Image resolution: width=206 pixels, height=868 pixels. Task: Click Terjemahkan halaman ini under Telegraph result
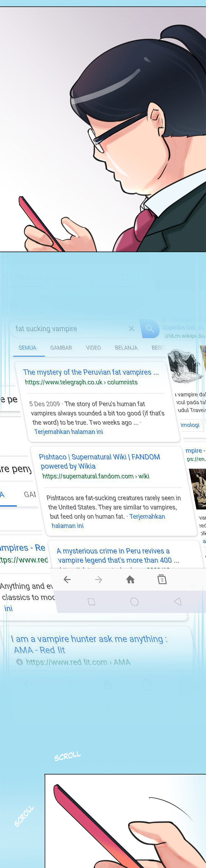69,432
